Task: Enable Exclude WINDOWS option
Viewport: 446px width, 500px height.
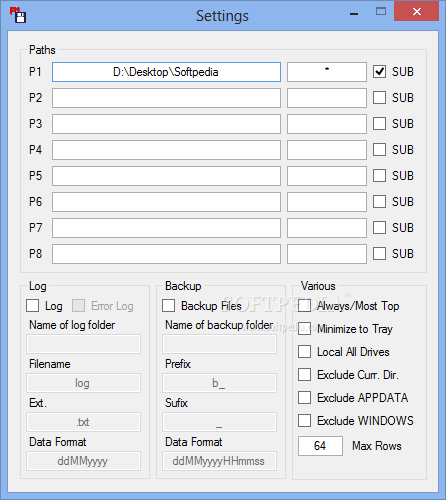Action: 304,421
